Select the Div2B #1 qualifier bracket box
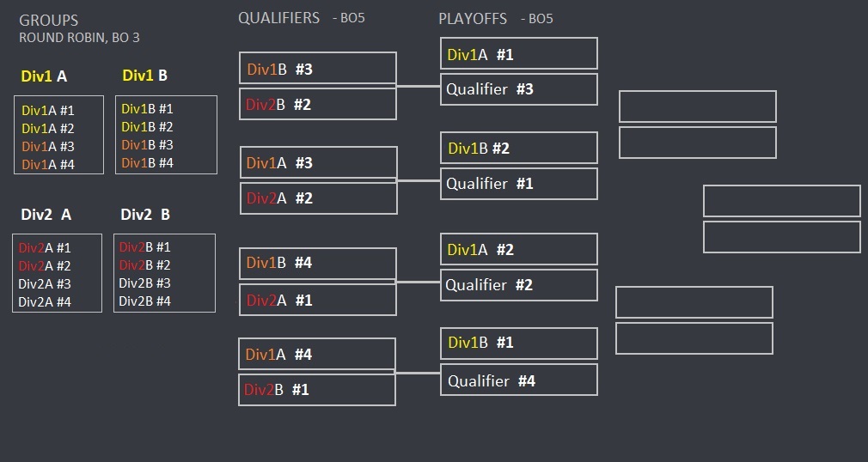 coord(316,390)
